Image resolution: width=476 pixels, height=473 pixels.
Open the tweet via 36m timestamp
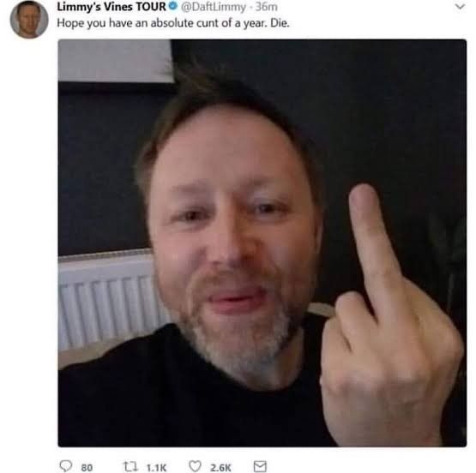point(266,7)
